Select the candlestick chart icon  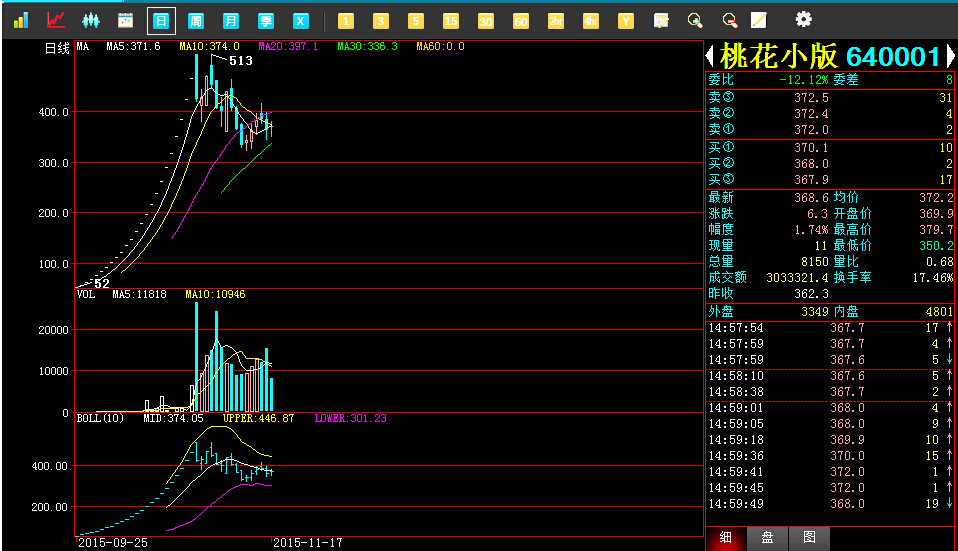[91, 20]
